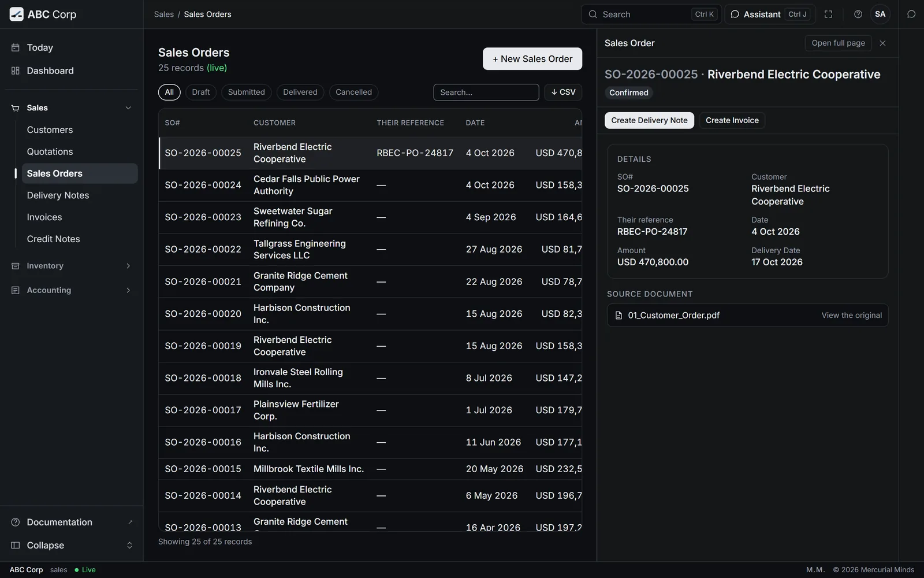Viewport: 924px width, 578px height.
Task: Click the ABC Corp logo icon
Action: tap(17, 14)
